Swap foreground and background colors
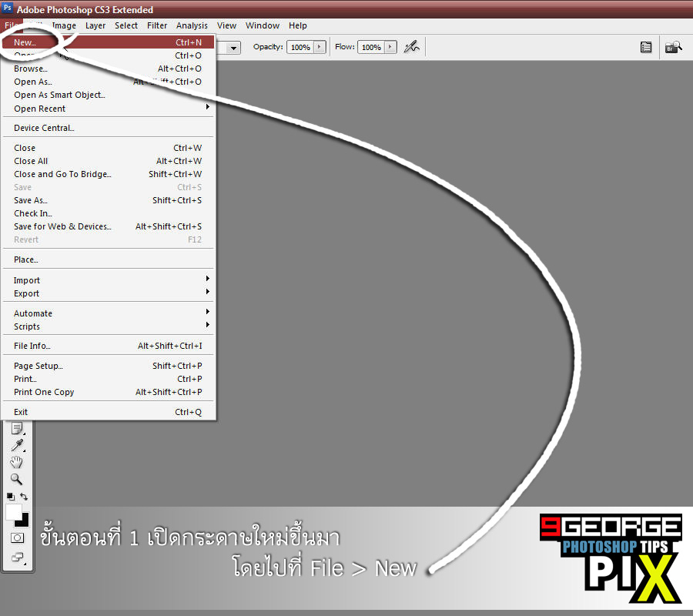This screenshot has width=693, height=616. coord(24,497)
